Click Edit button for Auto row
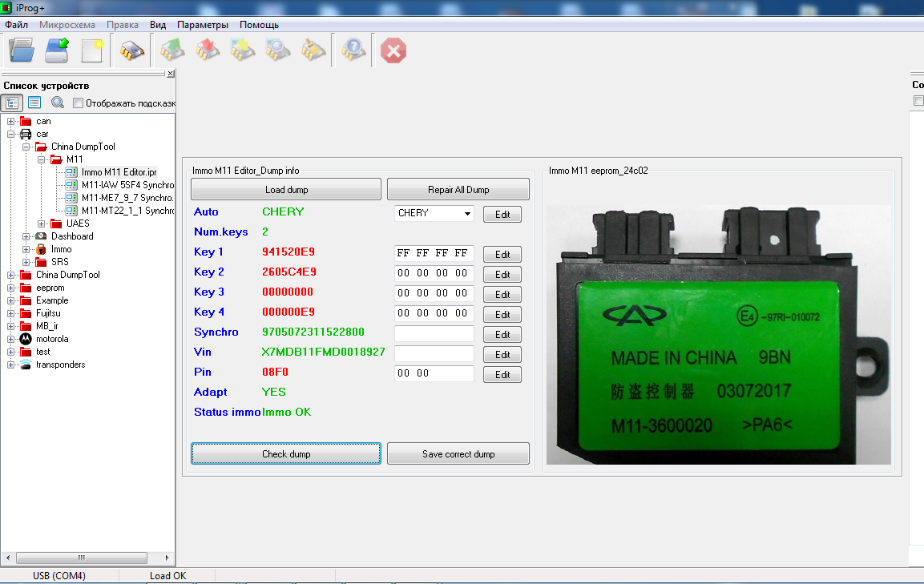Screen dimensions: 924x584 click(x=502, y=215)
